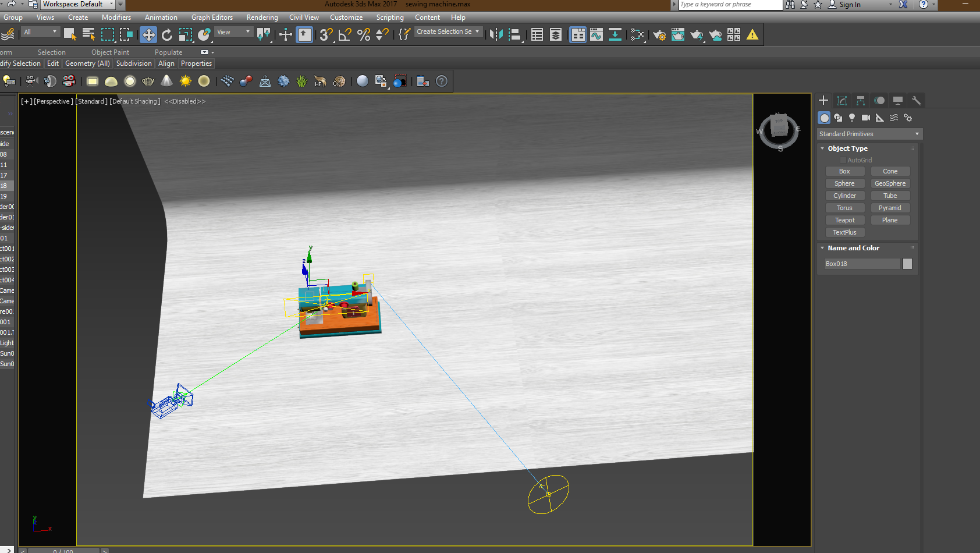Click the help question mark in the ribbon
The image size is (980, 553).
(x=442, y=81)
